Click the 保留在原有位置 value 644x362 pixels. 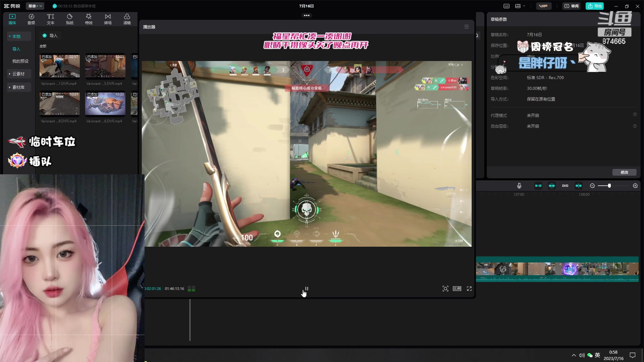pyautogui.click(x=541, y=99)
